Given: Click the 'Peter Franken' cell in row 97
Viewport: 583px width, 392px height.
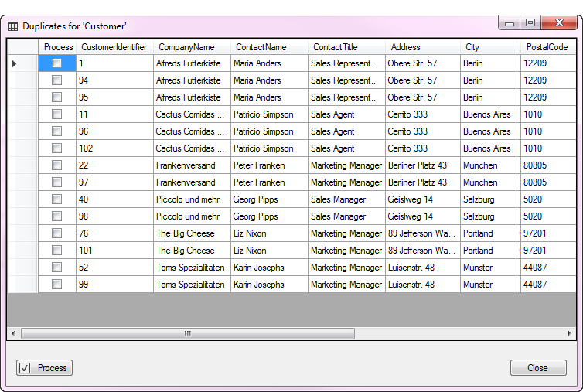Looking at the screenshot, I should (x=269, y=182).
